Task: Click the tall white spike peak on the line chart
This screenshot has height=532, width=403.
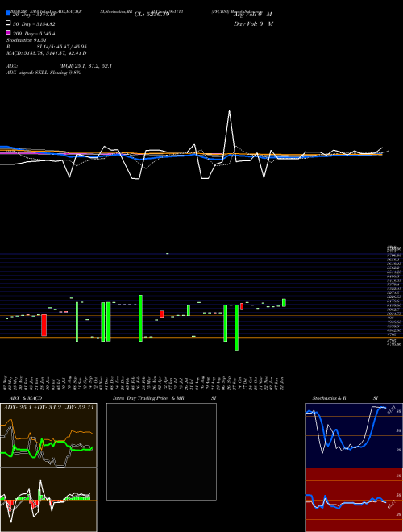Action: [230, 110]
